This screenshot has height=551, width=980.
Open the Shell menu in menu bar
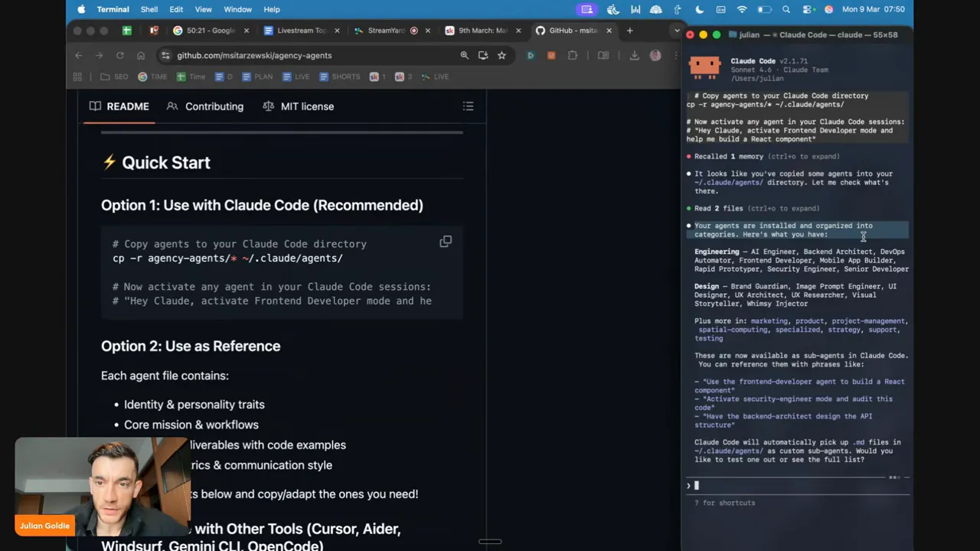[149, 9]
